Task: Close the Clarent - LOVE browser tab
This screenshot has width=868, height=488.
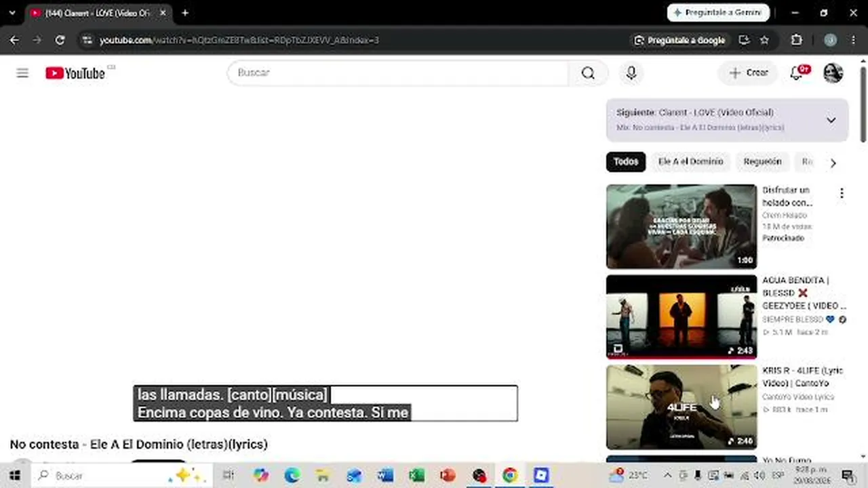Action: (x=163, y=13)
